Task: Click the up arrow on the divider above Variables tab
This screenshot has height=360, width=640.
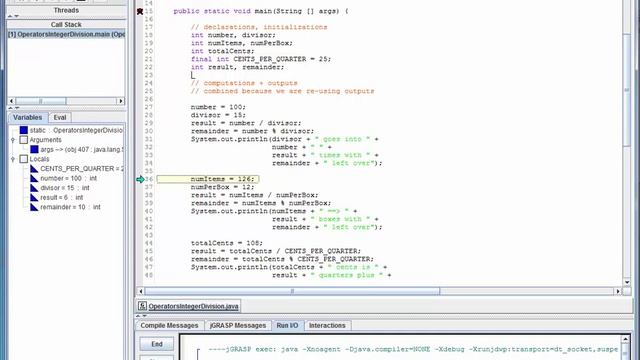Action: [x=10, y=108]
